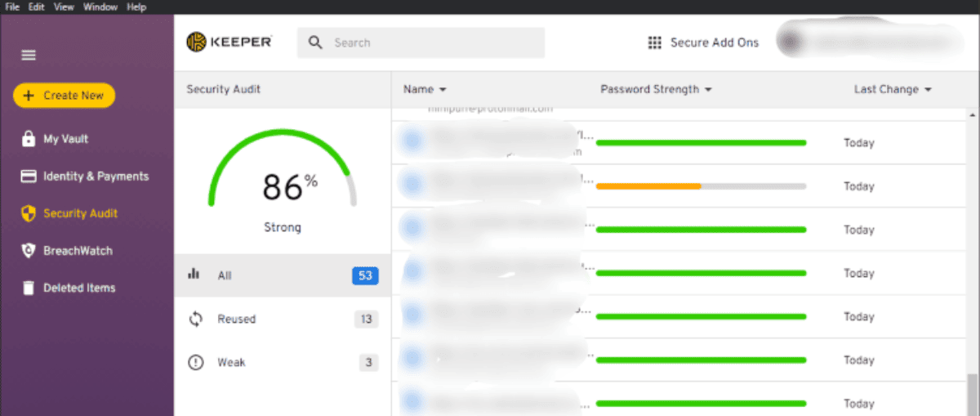Collapse sidebar with hamburger menu icon
Screen dimensions: 980x416
click(x=29, y=56)
